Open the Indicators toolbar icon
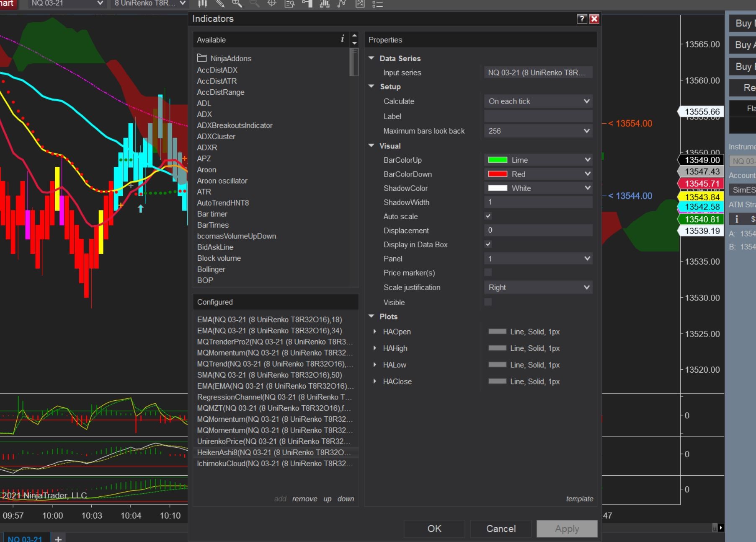The width and height of the screenshot is (756, 542). coord(325,4)
